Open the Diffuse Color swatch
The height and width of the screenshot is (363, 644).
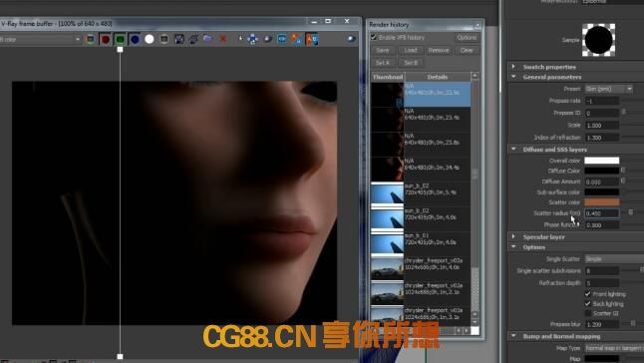click(x=602, y=171)
